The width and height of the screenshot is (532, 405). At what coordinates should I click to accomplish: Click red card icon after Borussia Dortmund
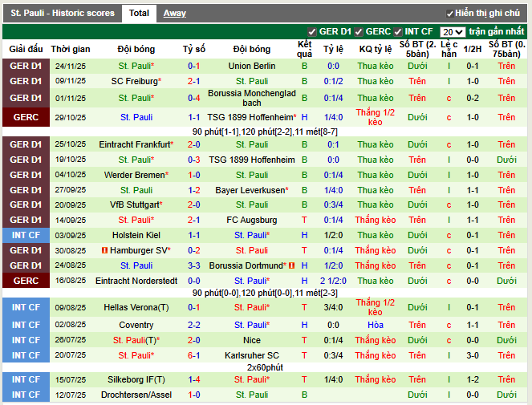(291, 265)
